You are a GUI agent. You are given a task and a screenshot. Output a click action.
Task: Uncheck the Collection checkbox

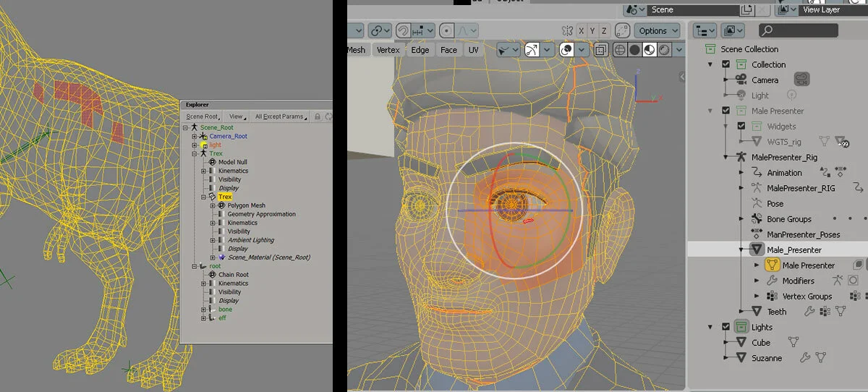[726, 64]
